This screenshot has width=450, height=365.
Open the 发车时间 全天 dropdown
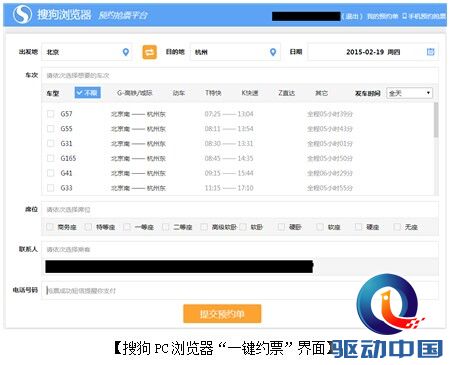coord(410,93)
